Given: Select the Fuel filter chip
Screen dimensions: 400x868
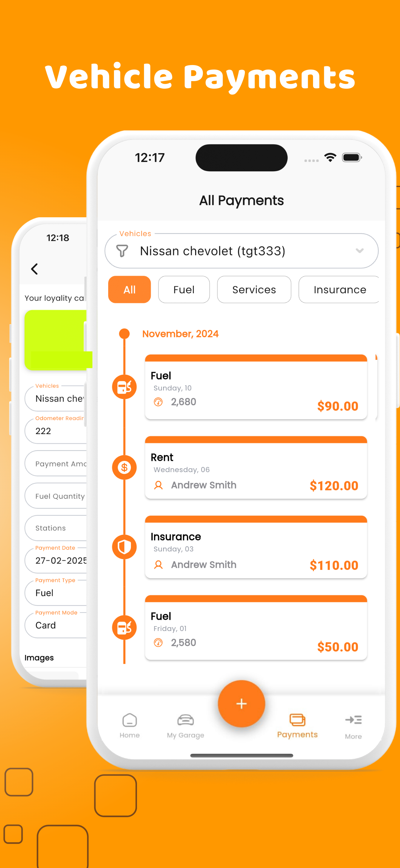Looking at the screenshot, I should coord(184,289).
